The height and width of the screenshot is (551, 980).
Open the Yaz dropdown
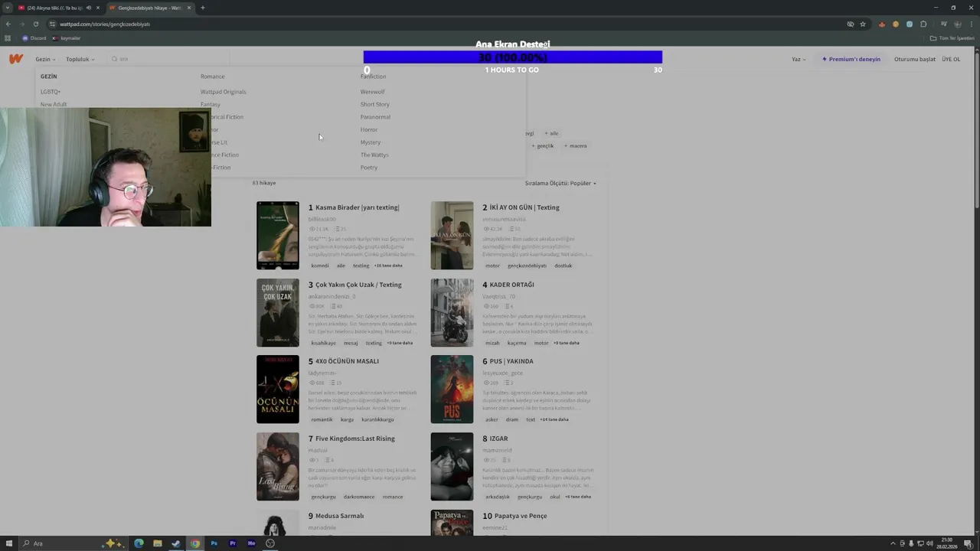799,59
